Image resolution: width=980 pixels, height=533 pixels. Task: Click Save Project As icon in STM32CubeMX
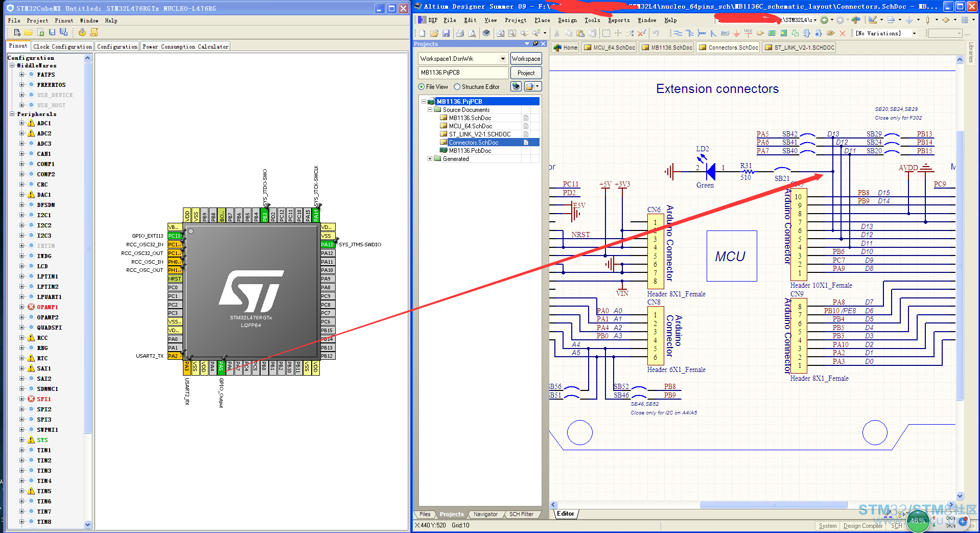63,33
